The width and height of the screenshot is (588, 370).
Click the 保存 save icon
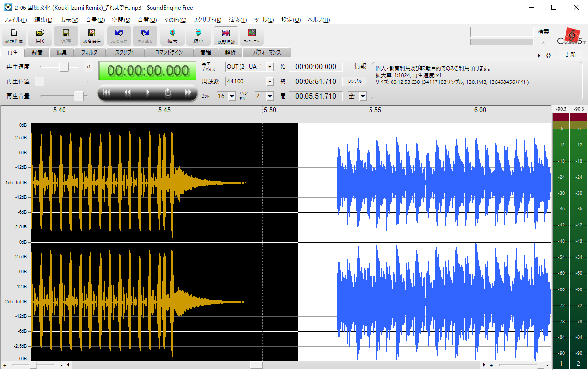tap(66, 36)
